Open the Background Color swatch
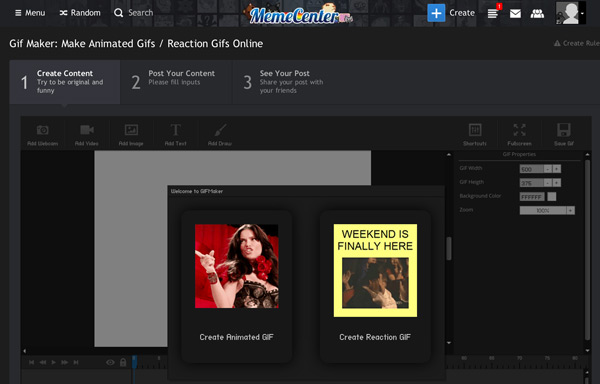 pyautogui.click(x=552, y=197)
